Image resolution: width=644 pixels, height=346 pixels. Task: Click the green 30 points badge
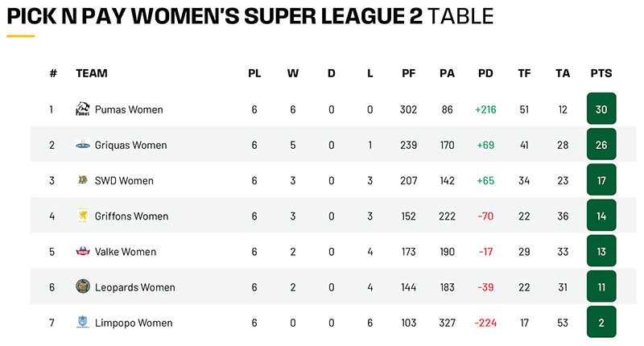(601, 109)
